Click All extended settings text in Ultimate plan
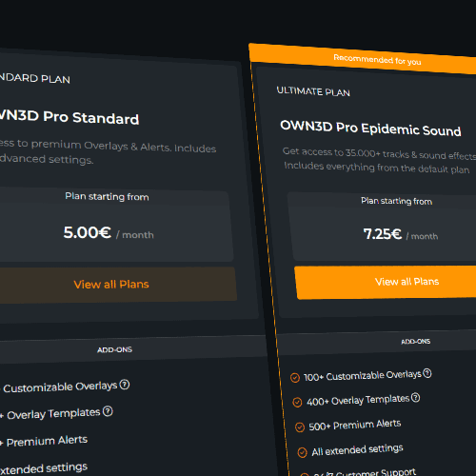 pos(357,450)
